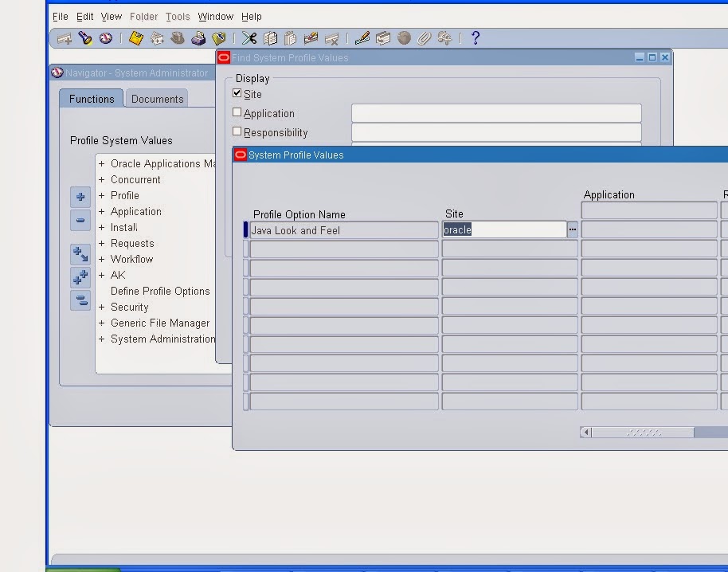Click the Copy toolbar icon
This screenshot has height=572, width=728.
point(270,38)
